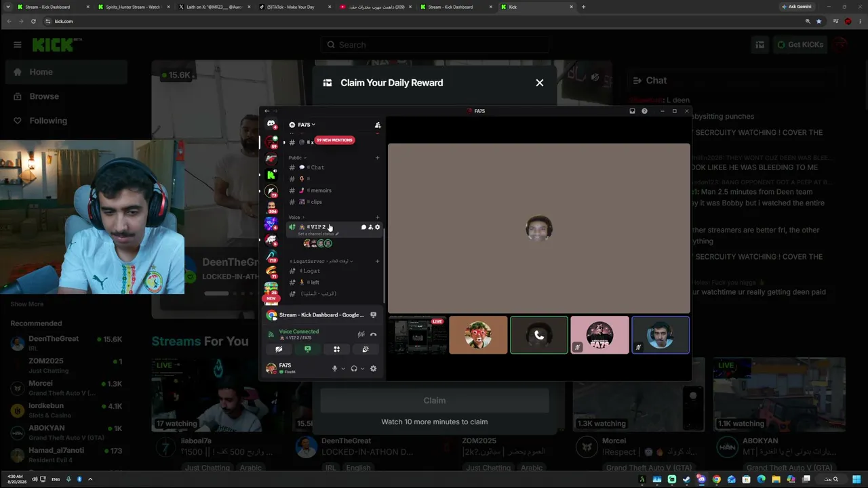Click the Get KICKs button
The width and height of the screenshot is (868, 488).
800,45
